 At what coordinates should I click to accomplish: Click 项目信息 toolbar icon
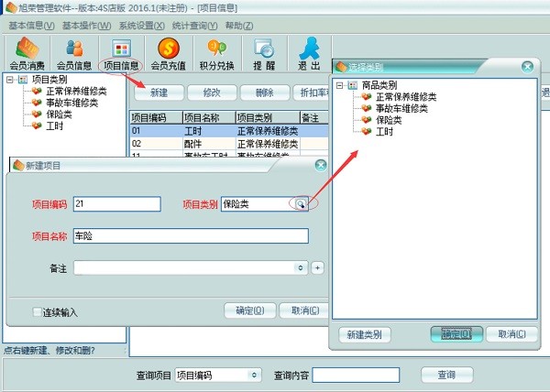pyautogui.click(x=121, y=53)
